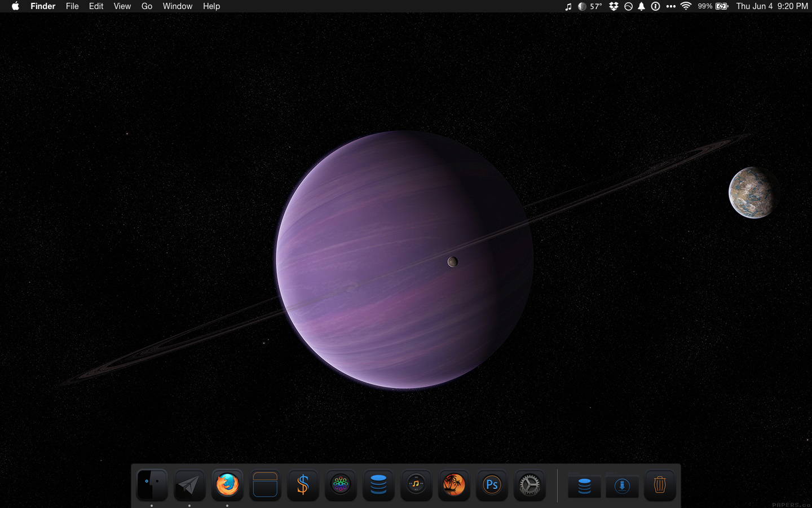Open the Edit menu

click(96, 6)
